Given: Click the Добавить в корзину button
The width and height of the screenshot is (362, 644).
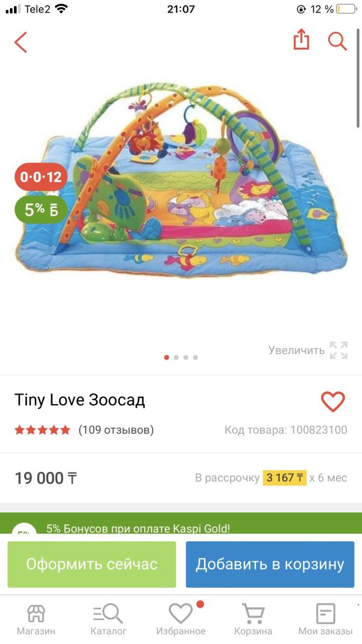Looking at the screenshot, I should [x=270, y=564].
